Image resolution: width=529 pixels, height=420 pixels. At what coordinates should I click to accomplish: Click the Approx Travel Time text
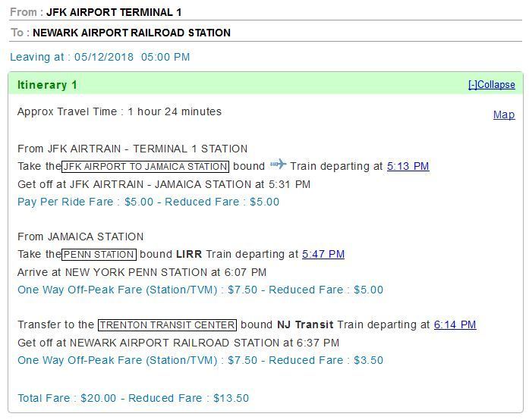(x=119, y=112)
